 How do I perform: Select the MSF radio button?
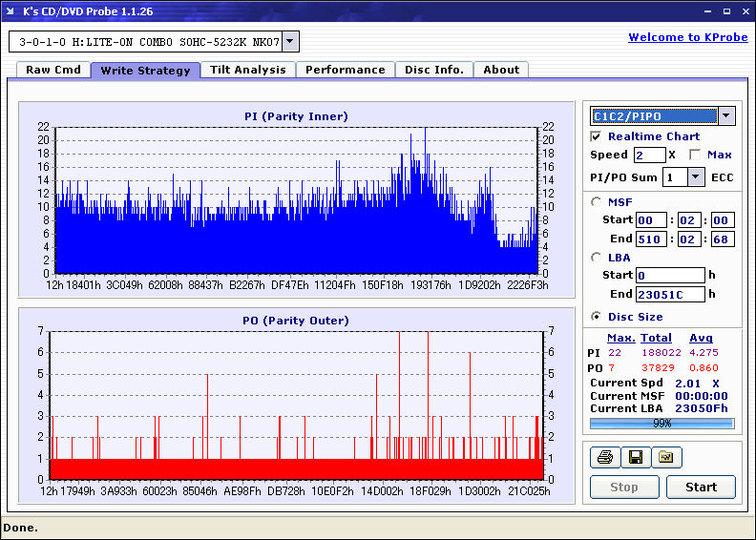[x=597, y=201]
